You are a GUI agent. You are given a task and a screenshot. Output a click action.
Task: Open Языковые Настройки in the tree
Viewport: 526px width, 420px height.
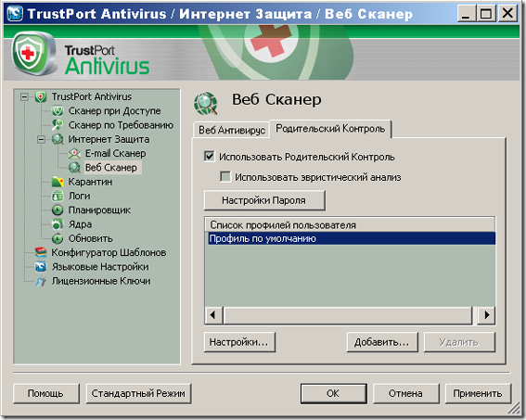click(x=100, y=267)
